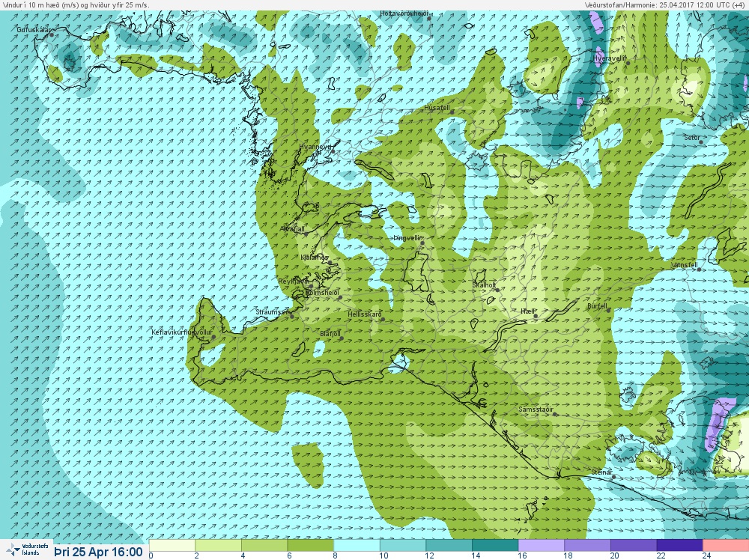
Task: Select the 20–22 m/s violet legend swatch
Action: [x=634, y=545]
